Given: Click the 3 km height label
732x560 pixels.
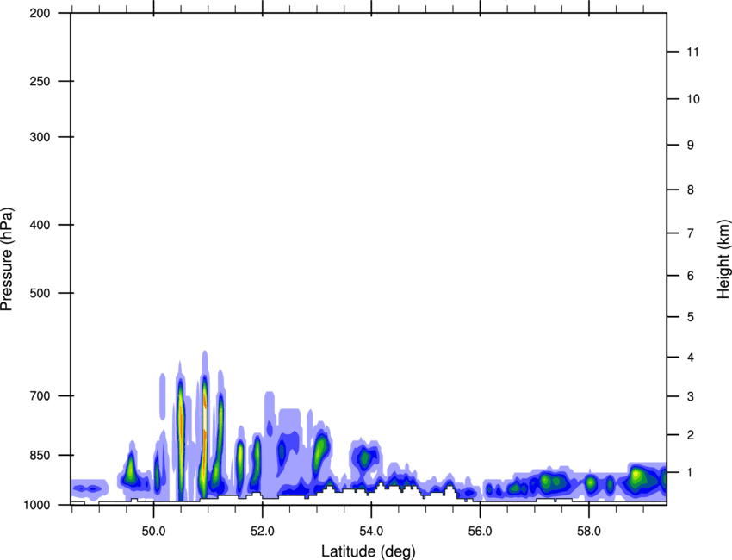Looking at the screenshot, I should coord(691,396).
